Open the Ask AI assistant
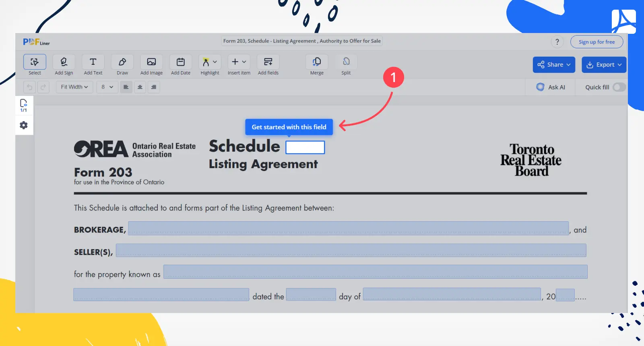 [x=551, y=87]
